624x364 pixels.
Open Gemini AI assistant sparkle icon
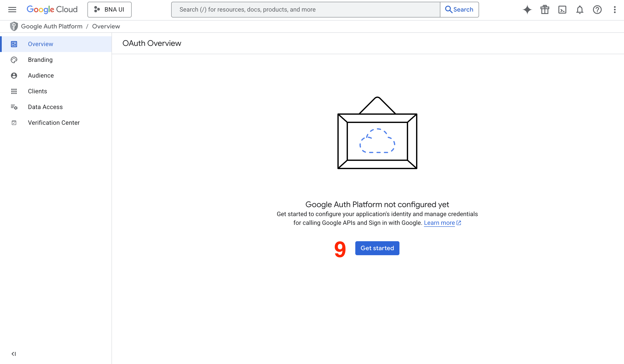[527, 10]
